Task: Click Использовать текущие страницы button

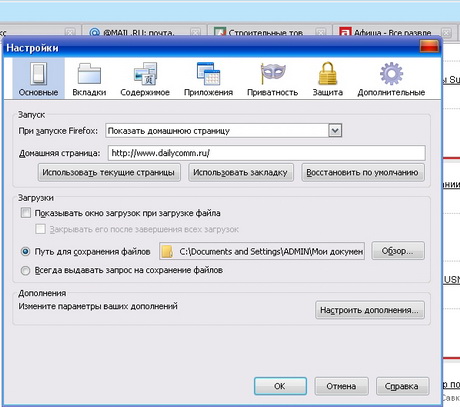Action: [x=109, y=172]
